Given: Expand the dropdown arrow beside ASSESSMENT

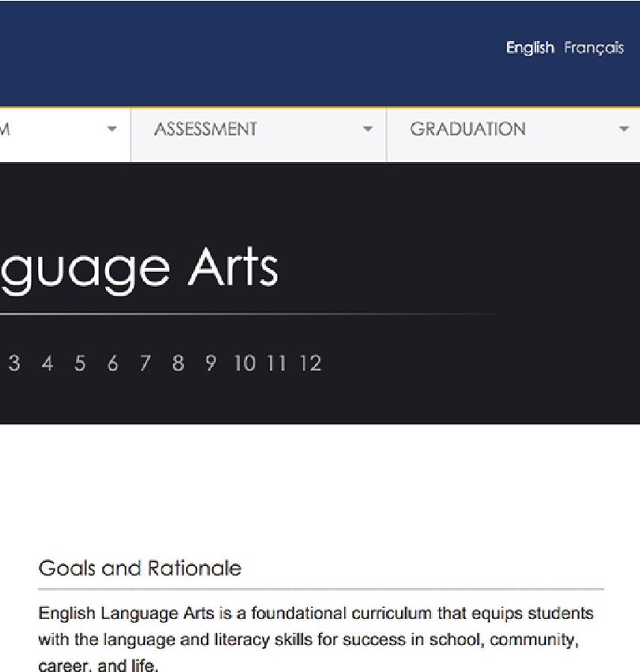Looking at the screenshot, I should point(367,129).
